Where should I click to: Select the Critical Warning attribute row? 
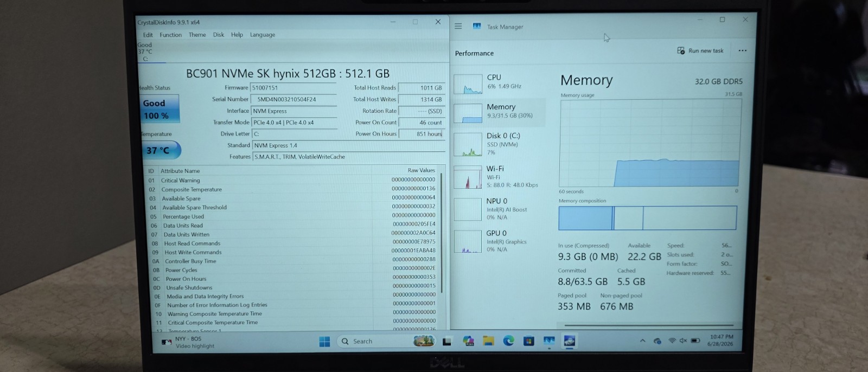(x=292, y=180)
